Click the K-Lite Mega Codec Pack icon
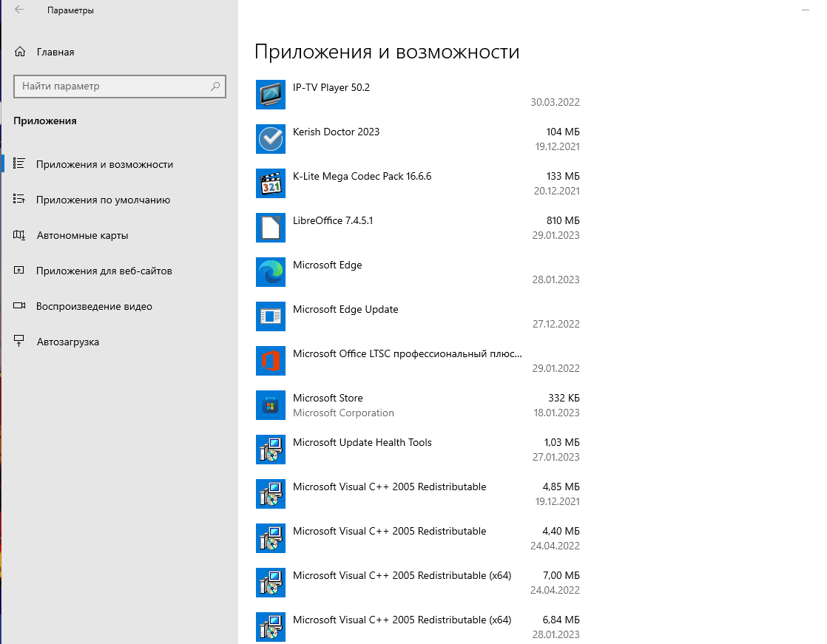Image resolution: width=827 pixels, height=644 pixels. [271, 183]
